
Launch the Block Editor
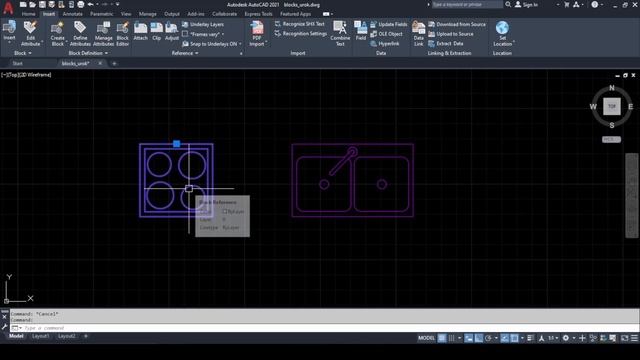click(122, 33)
